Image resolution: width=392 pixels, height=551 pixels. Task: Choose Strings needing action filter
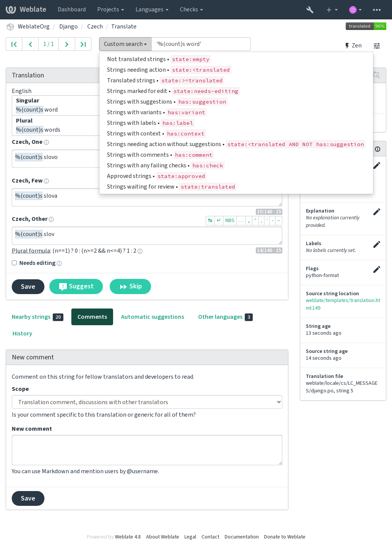coord(236,70)
